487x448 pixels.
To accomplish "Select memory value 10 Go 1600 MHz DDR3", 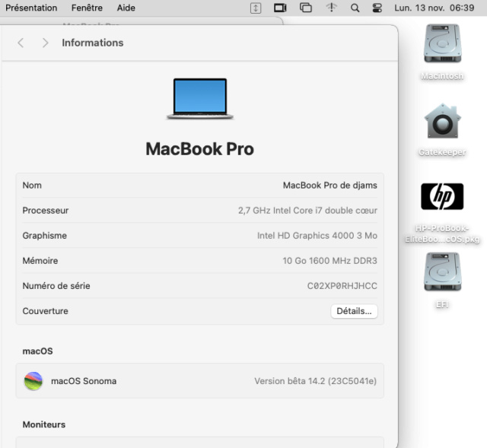I will point(329,261).
